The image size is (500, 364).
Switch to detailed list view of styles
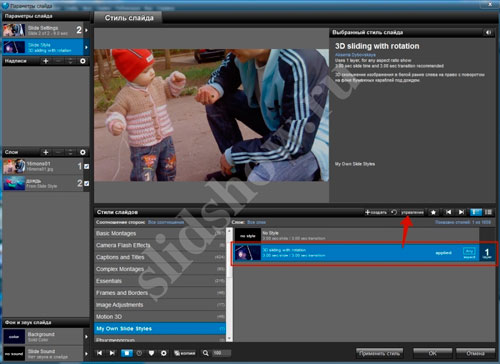(x=476, y=212)
